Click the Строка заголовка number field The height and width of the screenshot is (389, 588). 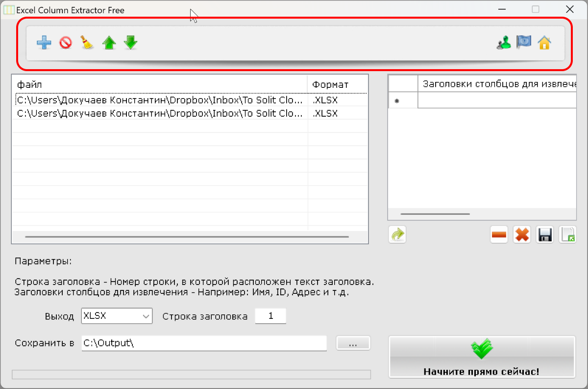pyautogui.click(x=270, y=316)
